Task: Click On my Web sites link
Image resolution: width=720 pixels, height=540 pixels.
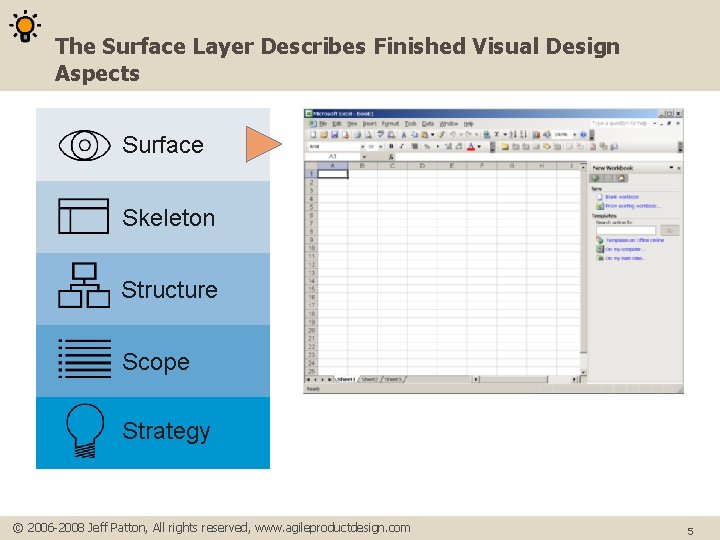Action: coord(625,259)
